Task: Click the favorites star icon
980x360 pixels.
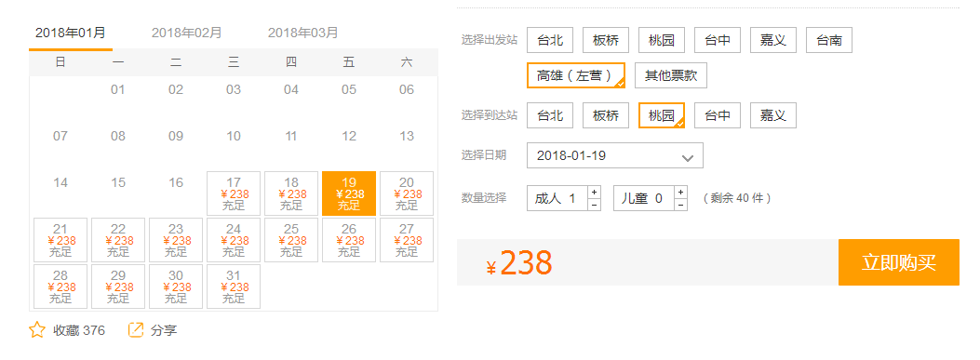Action: point(37,330)
